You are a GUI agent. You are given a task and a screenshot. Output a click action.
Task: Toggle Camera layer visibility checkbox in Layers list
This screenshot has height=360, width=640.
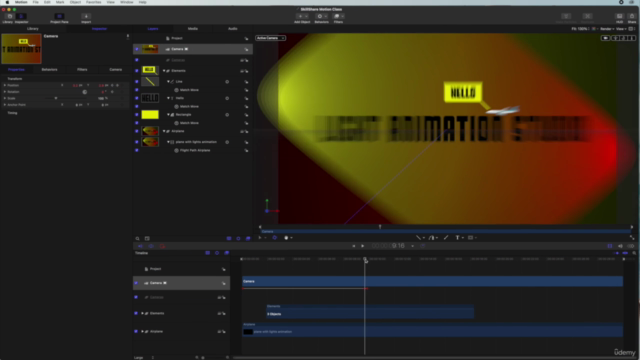[x=137, y=49]
